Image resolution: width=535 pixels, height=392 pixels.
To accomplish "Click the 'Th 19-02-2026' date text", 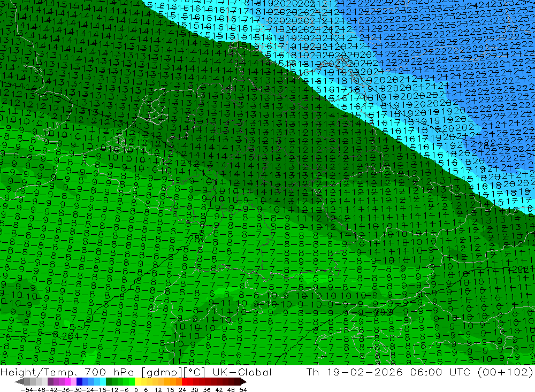I will tap(354, 372).
